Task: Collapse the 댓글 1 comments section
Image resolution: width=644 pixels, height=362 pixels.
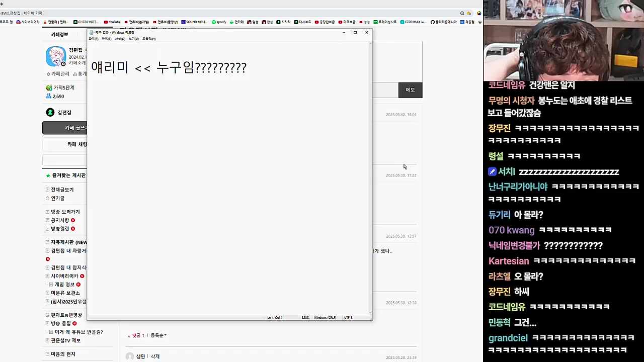Action: 136,335
